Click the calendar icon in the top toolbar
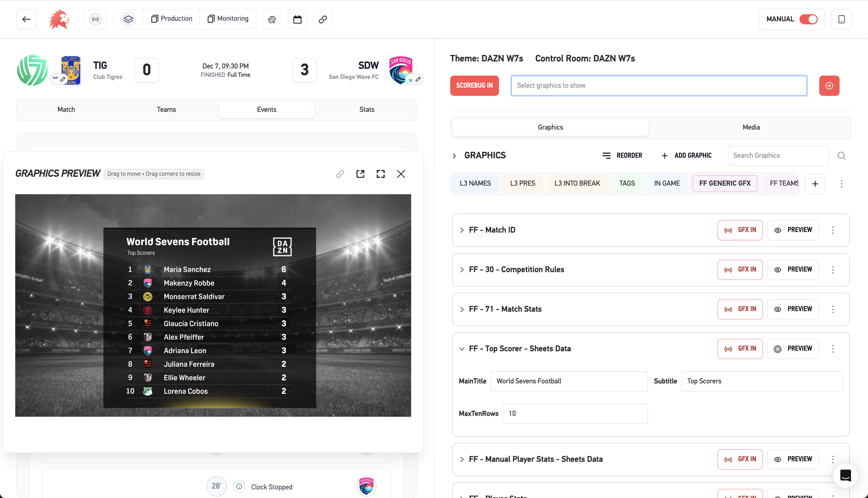Image resolution: width=868 pixels, height=498 pixels. point(297,19)
